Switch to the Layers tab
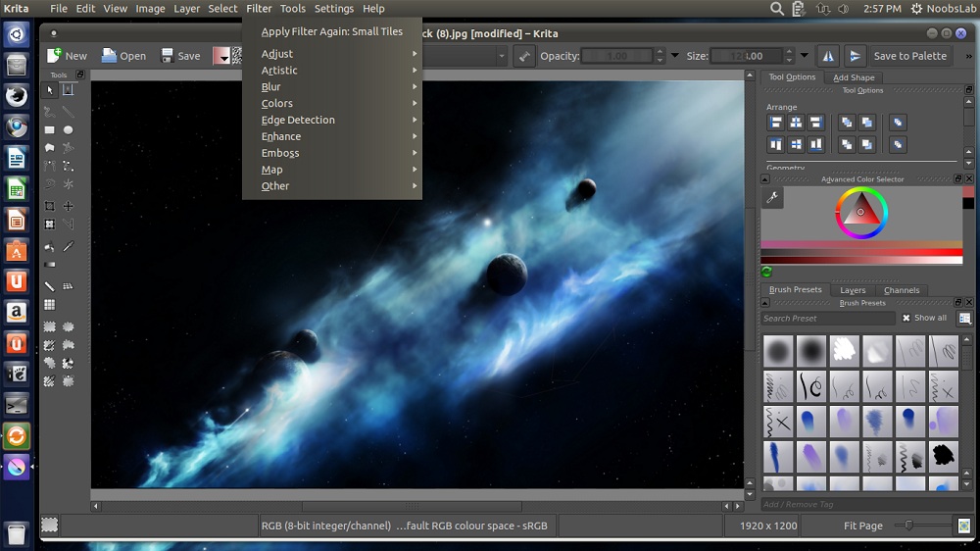Image resolution: width=980 pixels, height=551 pixels. [853, 290]
